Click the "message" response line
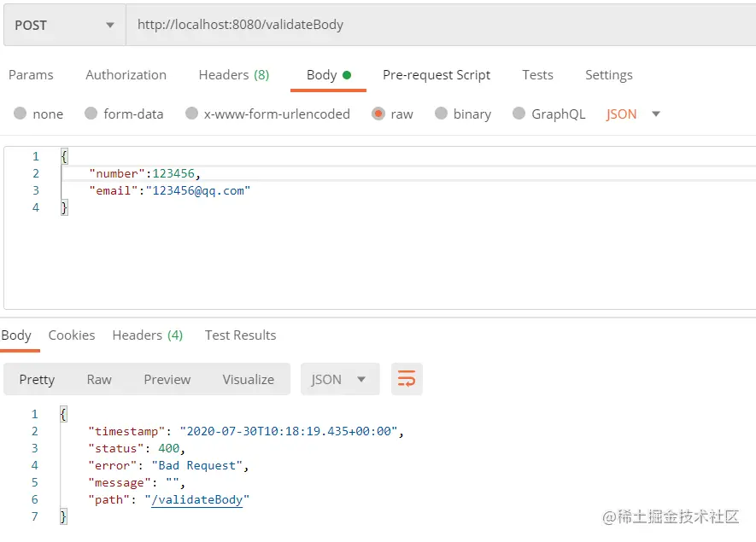The height and width of the screenshot is (542, 756). (x=137, y=483)
